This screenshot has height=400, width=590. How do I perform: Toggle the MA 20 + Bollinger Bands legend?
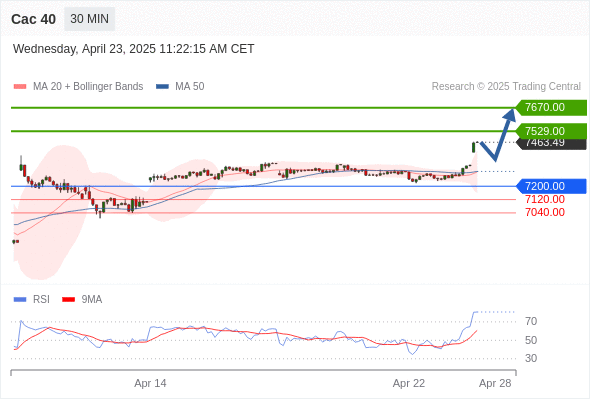coord(88,87)
